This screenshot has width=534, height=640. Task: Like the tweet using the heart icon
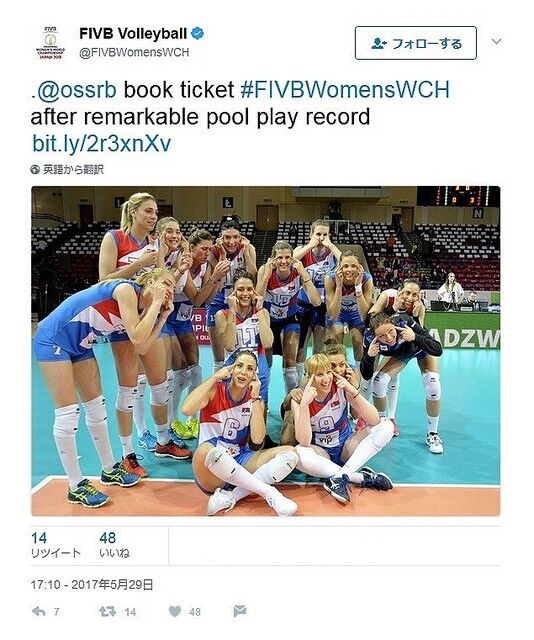[175, 611]
